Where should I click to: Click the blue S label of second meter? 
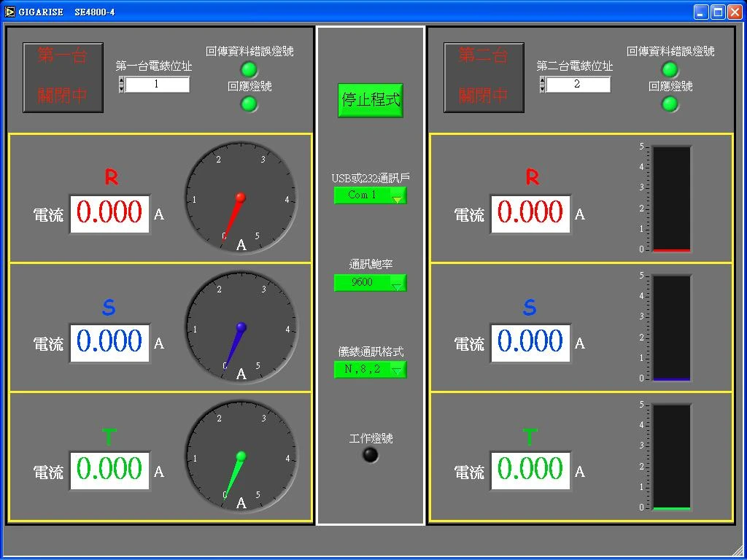530,308
